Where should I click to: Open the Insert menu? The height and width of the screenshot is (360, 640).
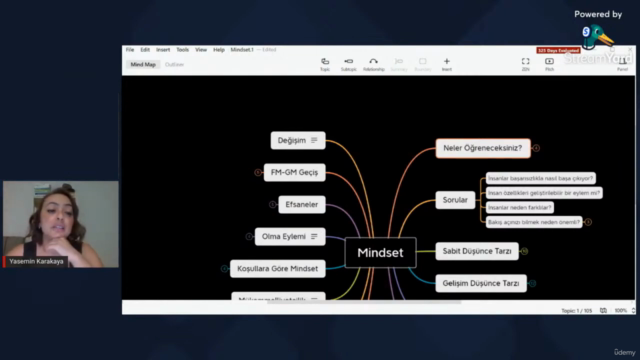(x=163, y=50)
